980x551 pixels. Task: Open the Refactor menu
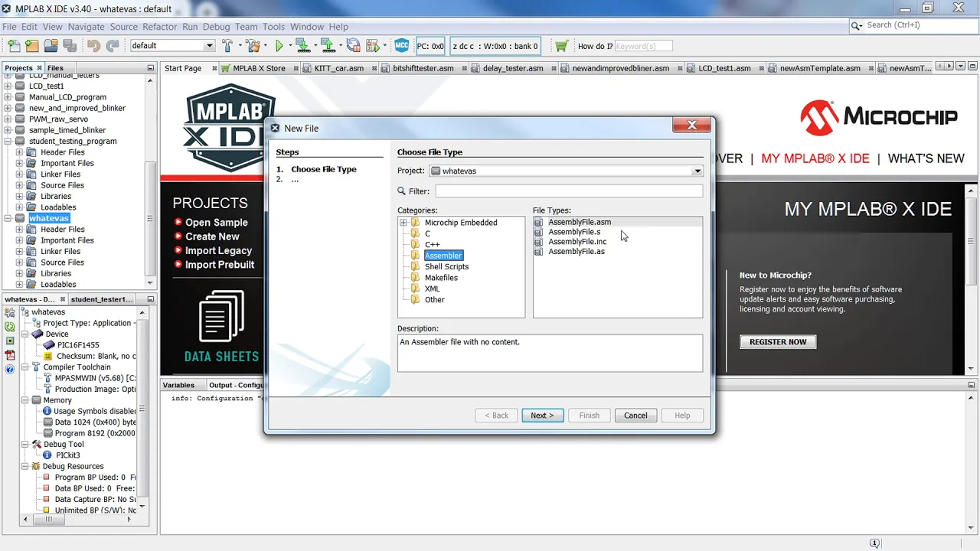pos(159,27)
